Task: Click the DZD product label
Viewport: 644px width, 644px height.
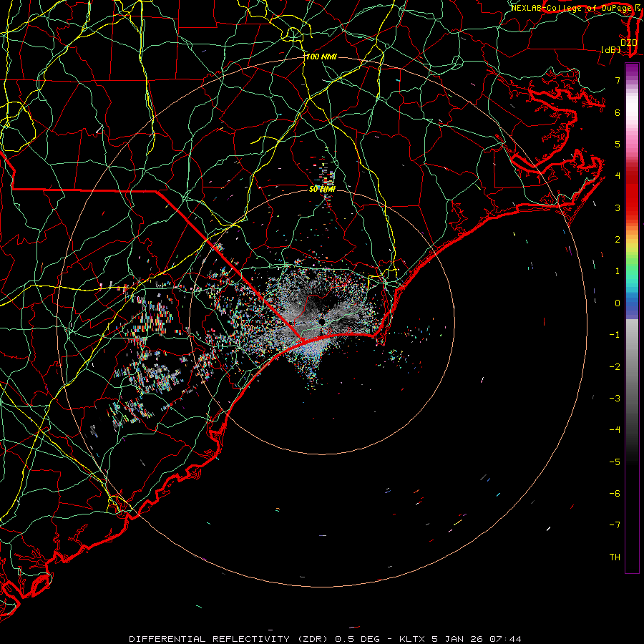Action: 628,42
